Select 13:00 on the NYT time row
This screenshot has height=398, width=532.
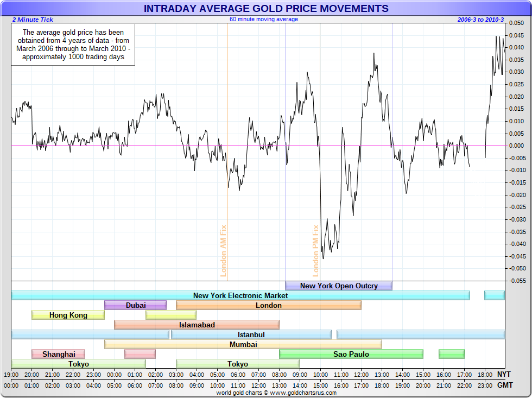(382, 375)
